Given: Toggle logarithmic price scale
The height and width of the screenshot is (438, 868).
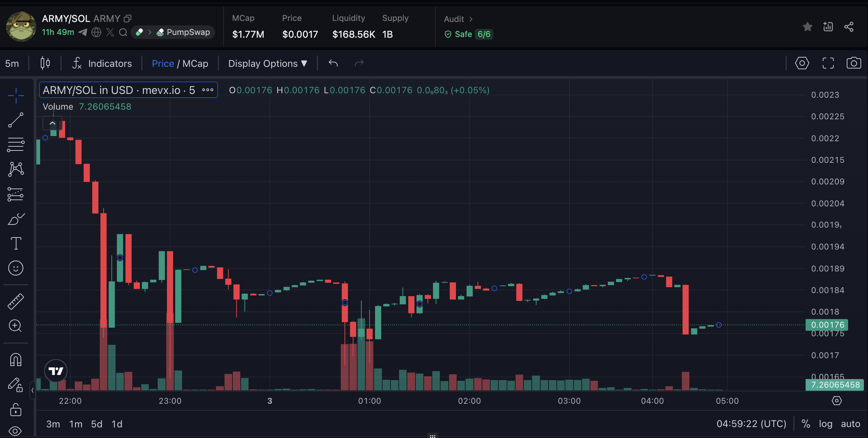Looking at the screenshot, I should coord(825,424).
